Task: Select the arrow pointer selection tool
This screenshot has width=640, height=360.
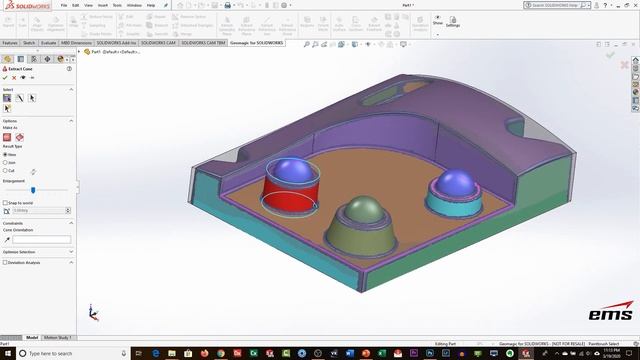Action: pyautogui.click(x=32, y=98)
